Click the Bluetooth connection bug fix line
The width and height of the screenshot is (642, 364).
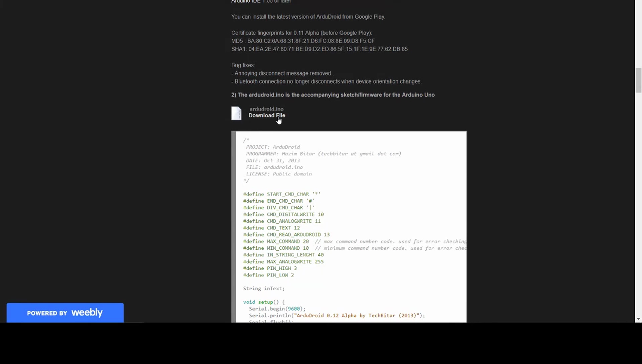click(x=327, y=81)
